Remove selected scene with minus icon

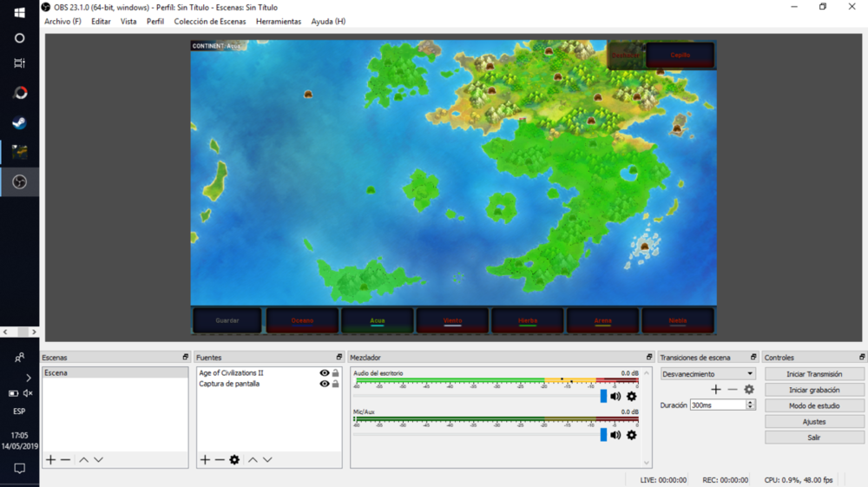coord(65,460)
